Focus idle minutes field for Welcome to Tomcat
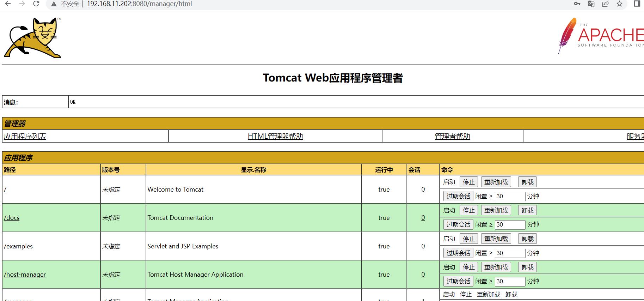 pos(510,196)
